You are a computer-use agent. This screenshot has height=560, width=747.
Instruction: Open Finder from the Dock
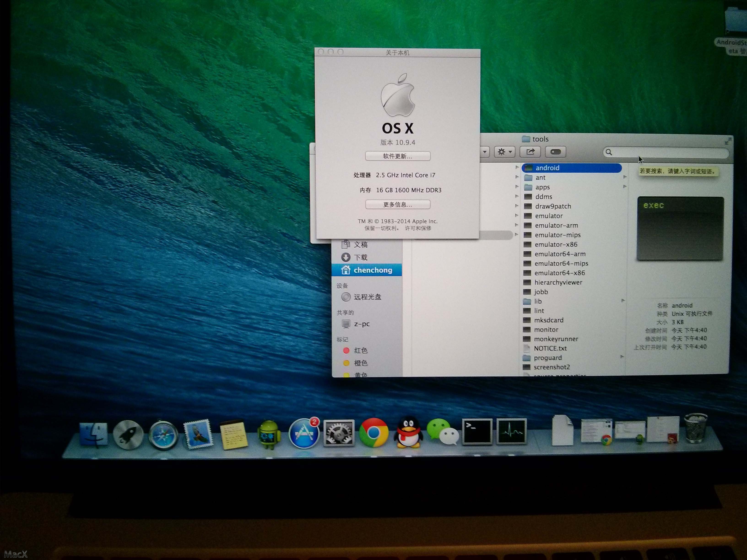[x=94, y=434]
